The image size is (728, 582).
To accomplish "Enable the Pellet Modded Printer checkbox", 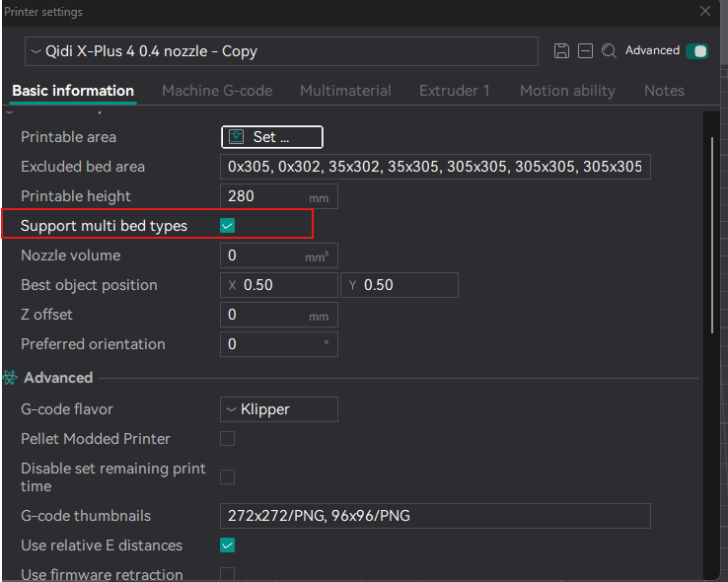I will click(227, 439).
